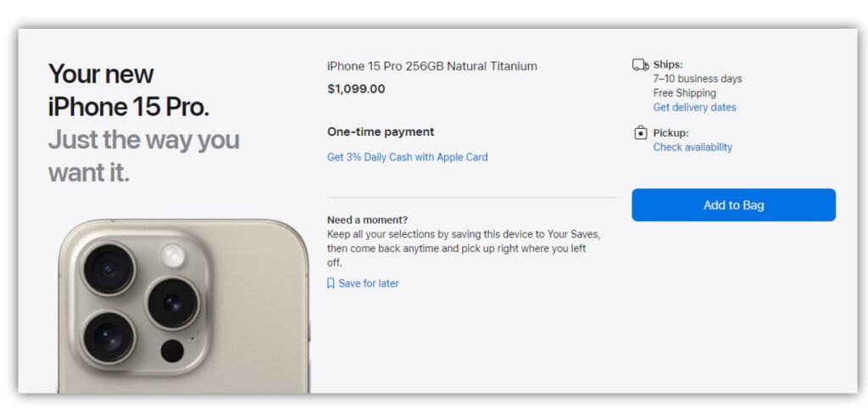
Task: Open the Get delivery dates link
Action: pos(694,108)
